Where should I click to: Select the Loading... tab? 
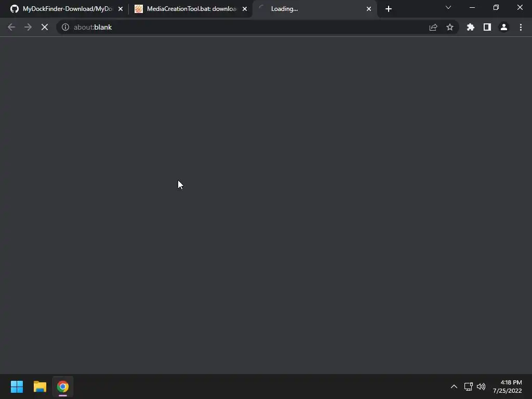coord(314,9)
